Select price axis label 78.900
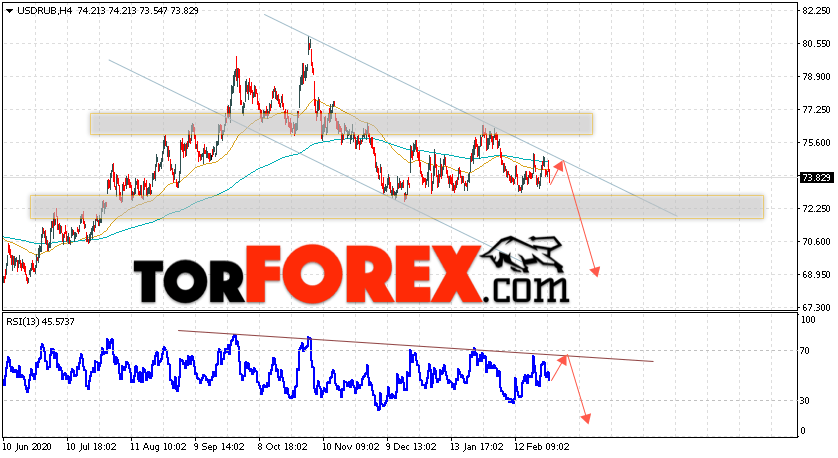Screen dimensions: 838x458 point(817,77)
